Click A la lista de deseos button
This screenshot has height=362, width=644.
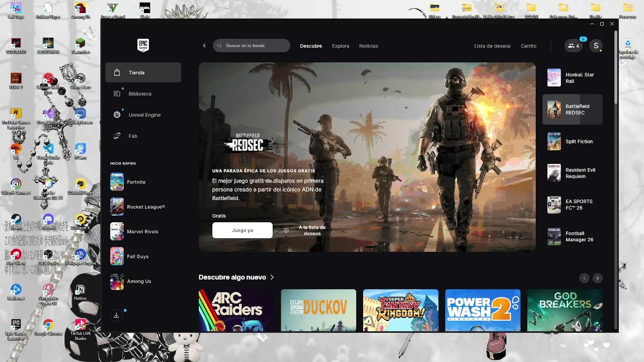pyautogui.click(x=306, y=230)
